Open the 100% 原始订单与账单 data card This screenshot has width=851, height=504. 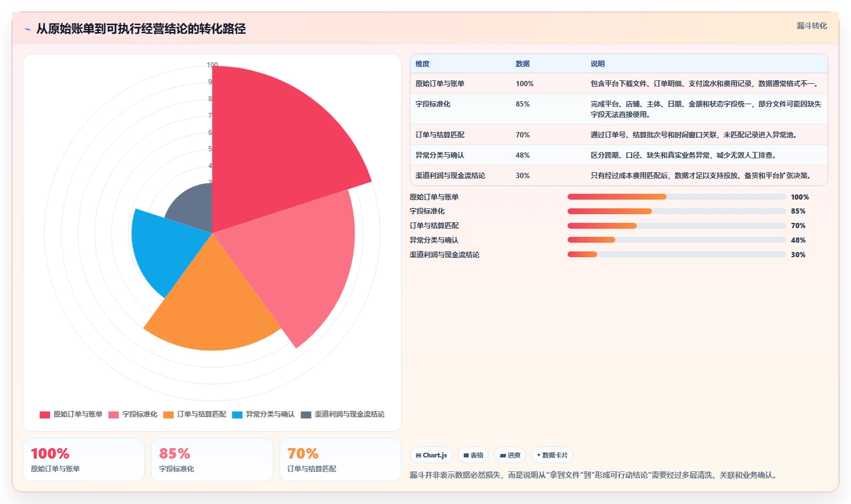[x=84, y=460]
